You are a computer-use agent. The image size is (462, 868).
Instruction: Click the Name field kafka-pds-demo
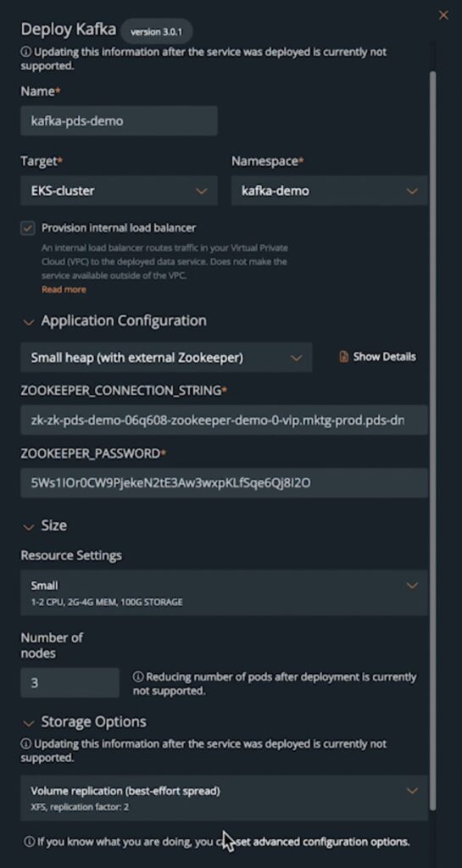(119, 120)
